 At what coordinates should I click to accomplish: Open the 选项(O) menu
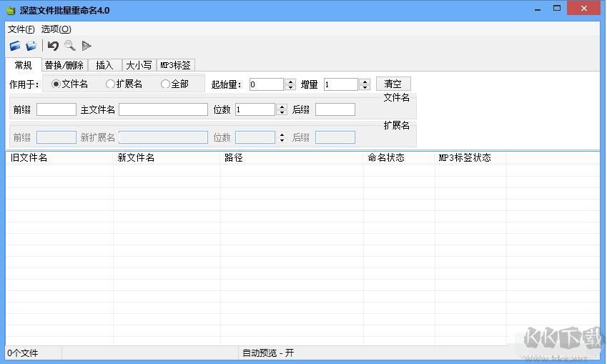click(56, 29)
